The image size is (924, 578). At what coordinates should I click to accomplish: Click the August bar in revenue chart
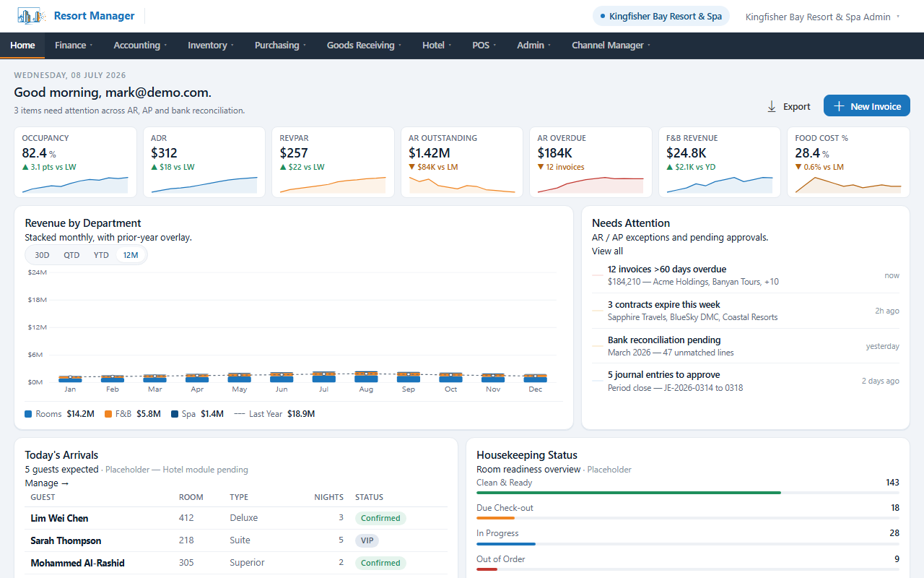coord(366,376)
